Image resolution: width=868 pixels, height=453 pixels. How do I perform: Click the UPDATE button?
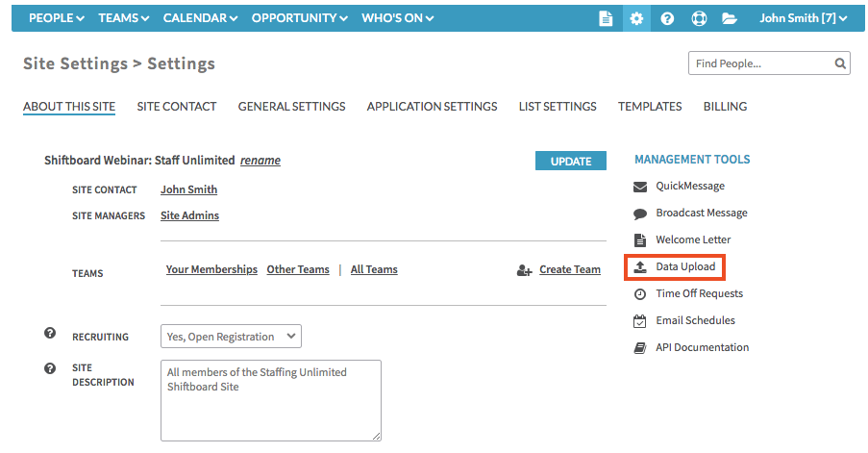tap(571, 161)
